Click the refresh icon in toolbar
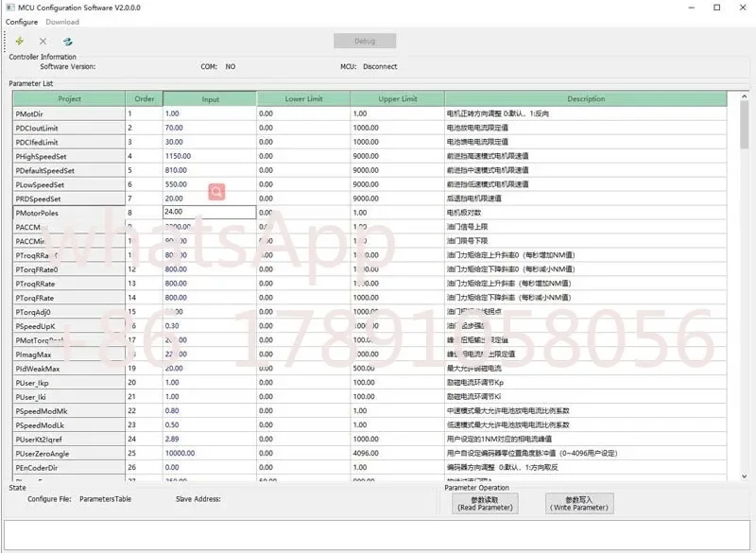 [67, 42]
